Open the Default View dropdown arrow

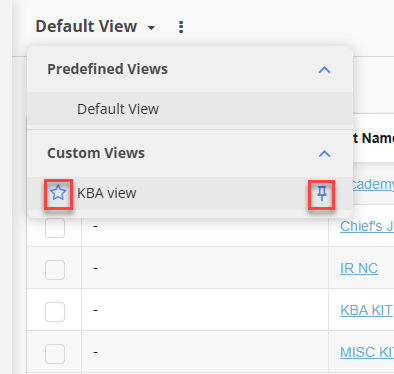coord(151,28)
